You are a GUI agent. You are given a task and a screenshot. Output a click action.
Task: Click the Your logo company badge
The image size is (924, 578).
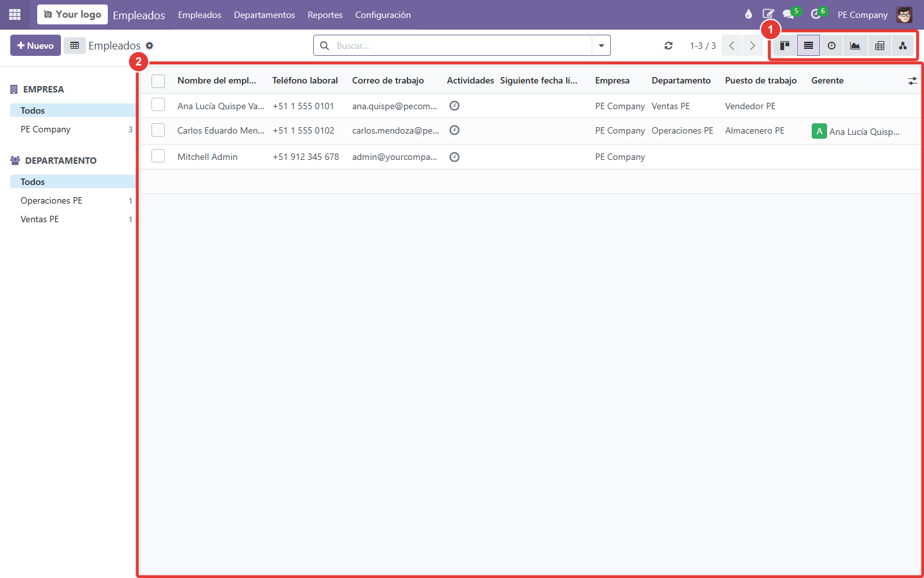pos(73,14)
